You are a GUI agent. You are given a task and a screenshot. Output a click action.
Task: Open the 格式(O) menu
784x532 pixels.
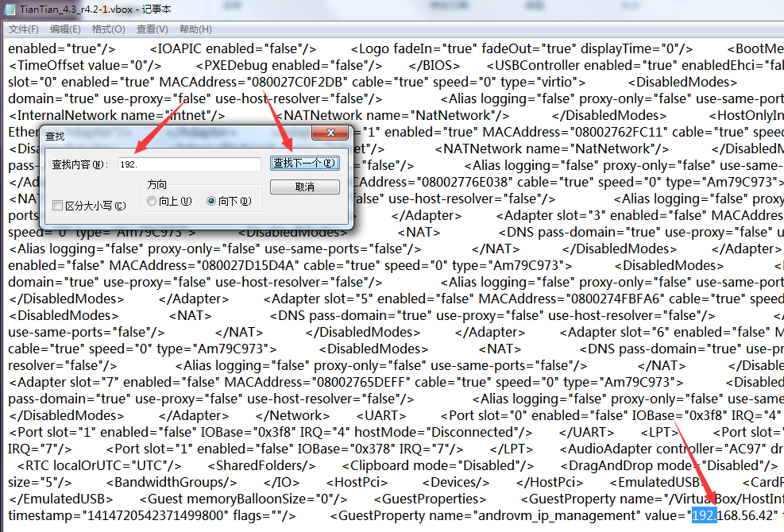[x=109, y=29]
